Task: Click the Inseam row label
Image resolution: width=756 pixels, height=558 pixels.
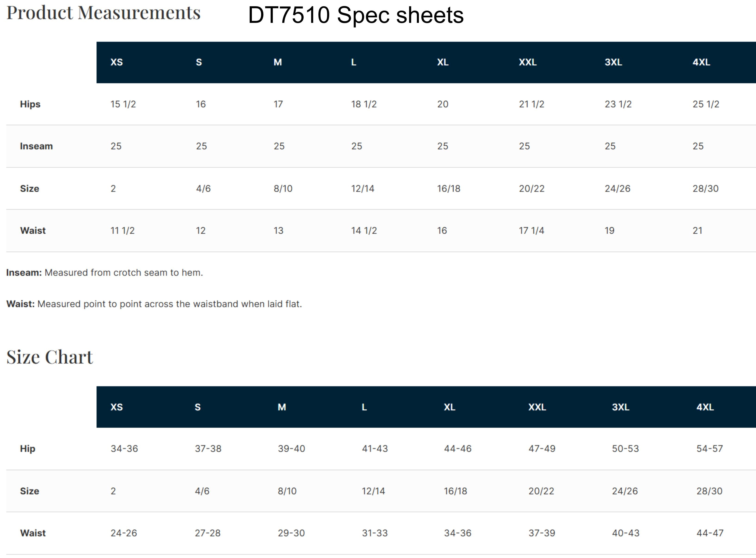Action: [37, 146]
